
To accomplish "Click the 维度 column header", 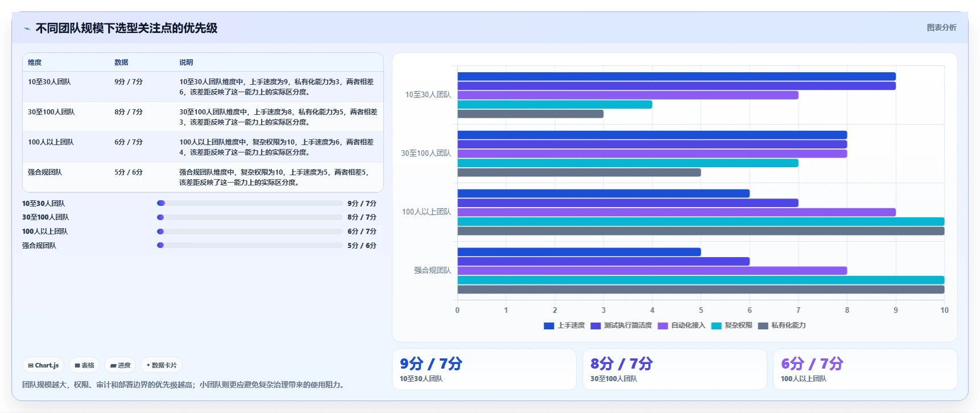I will tap(35, 63).
